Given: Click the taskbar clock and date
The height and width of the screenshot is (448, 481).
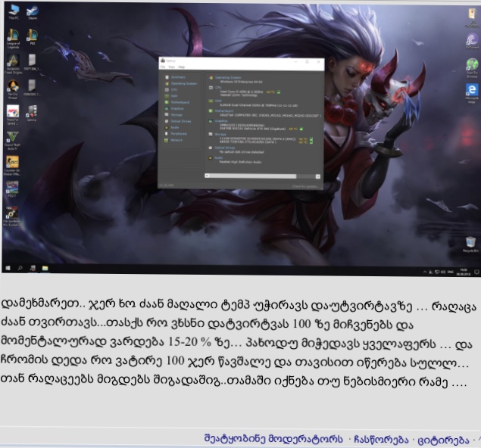Looking at the screenshot, I should 464,272.
